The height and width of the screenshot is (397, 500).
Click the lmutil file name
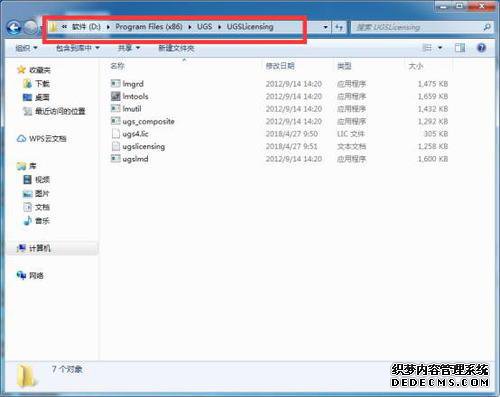132,109
